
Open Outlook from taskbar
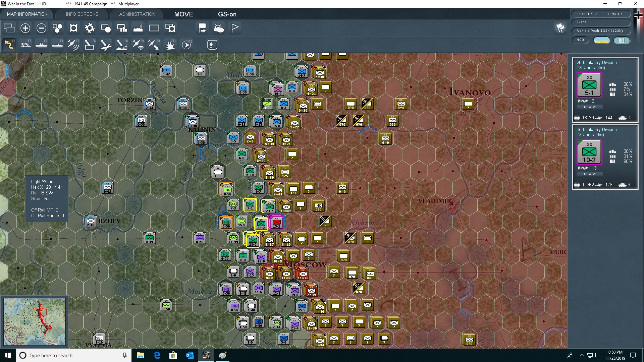tap(190, 355)
